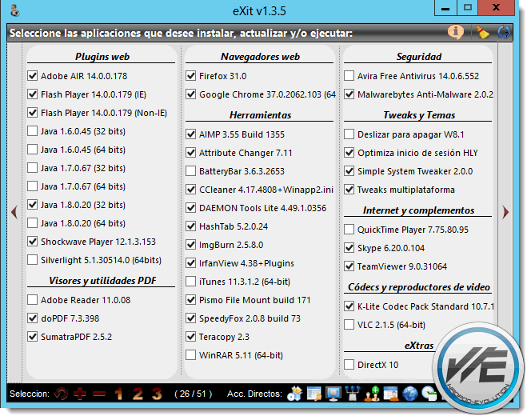
Task: Open the programs box shortcut icon
Action: pos(294,394)
